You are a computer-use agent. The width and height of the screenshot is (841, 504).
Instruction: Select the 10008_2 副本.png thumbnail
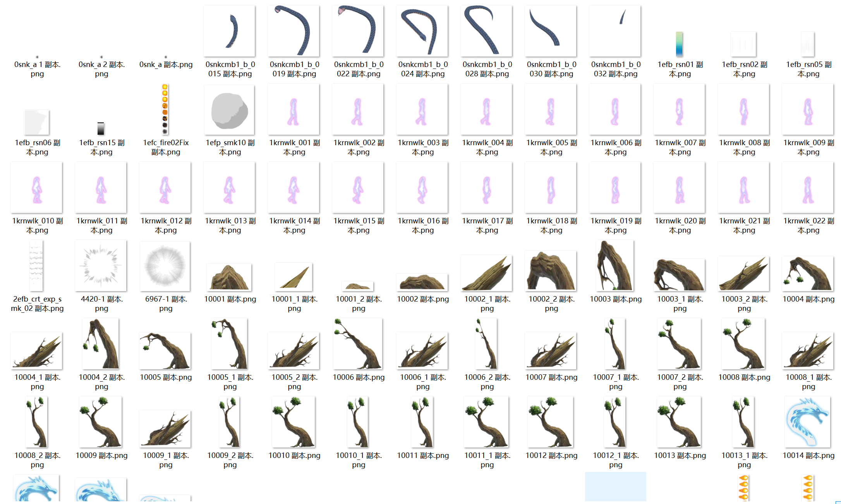[x=37, y=422]
